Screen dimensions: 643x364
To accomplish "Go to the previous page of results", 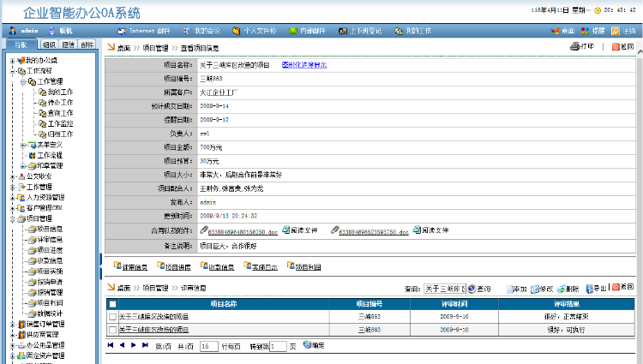I will pyautogui.click(x=122, y=345).
